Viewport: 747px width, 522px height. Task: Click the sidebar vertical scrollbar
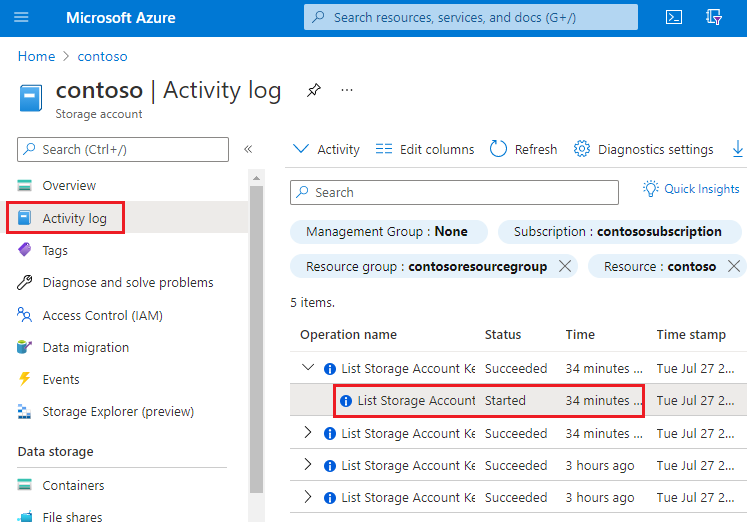click(x=256, y=330)
